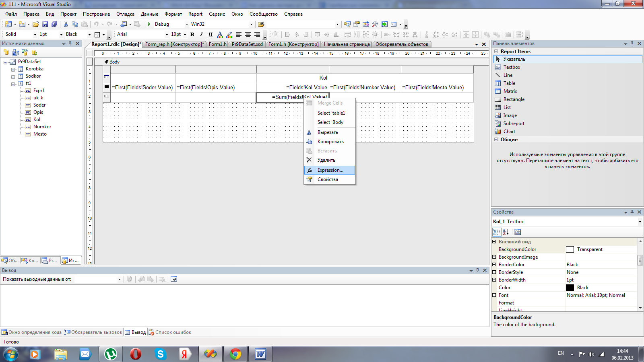This screenshot has width=644, height=362.
Task: Click the Color property black swatch
Action: coord(570,288)
